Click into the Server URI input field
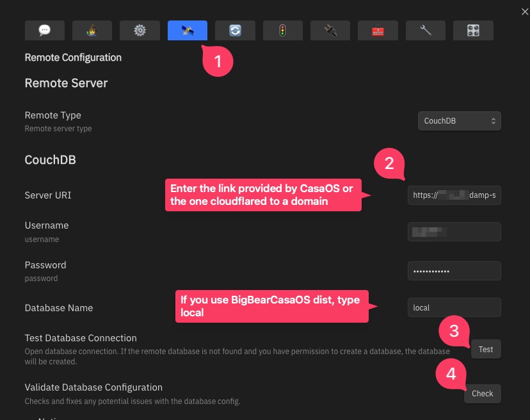 454,195
